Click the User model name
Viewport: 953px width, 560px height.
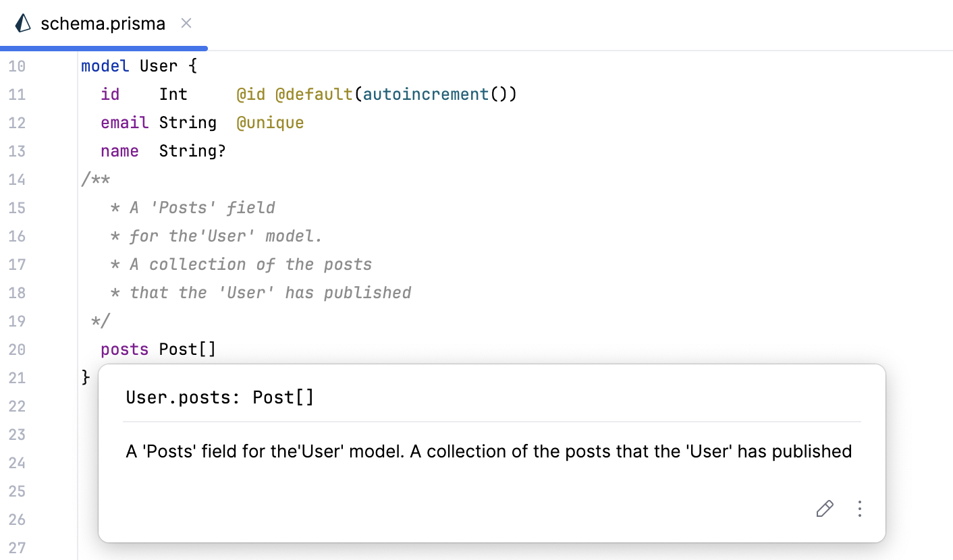pos(158,65)
